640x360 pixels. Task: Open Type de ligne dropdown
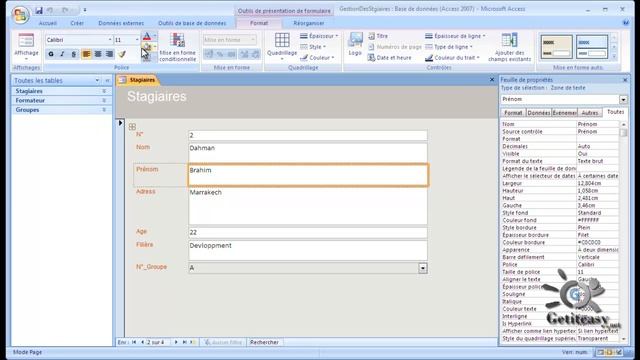point(449,47)
